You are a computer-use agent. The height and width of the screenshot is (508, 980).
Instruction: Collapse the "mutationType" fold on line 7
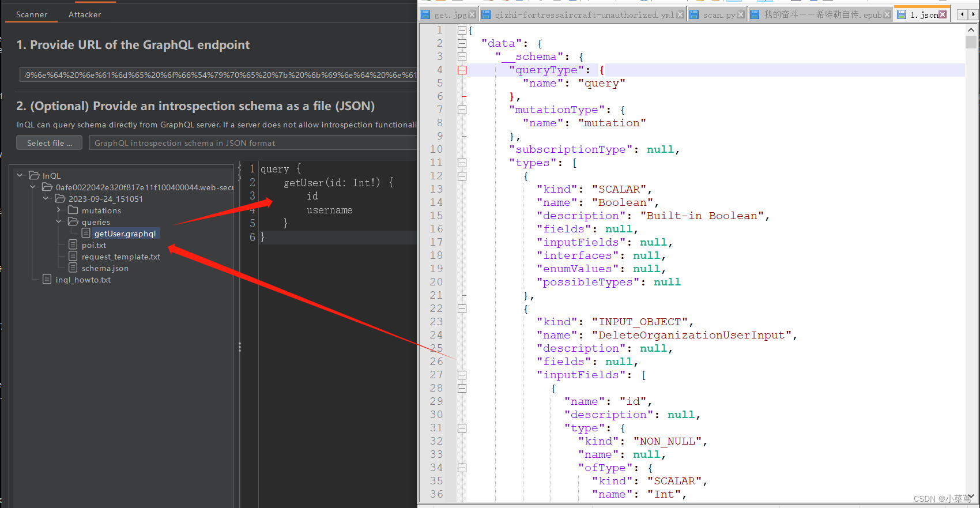pos(462,110)
